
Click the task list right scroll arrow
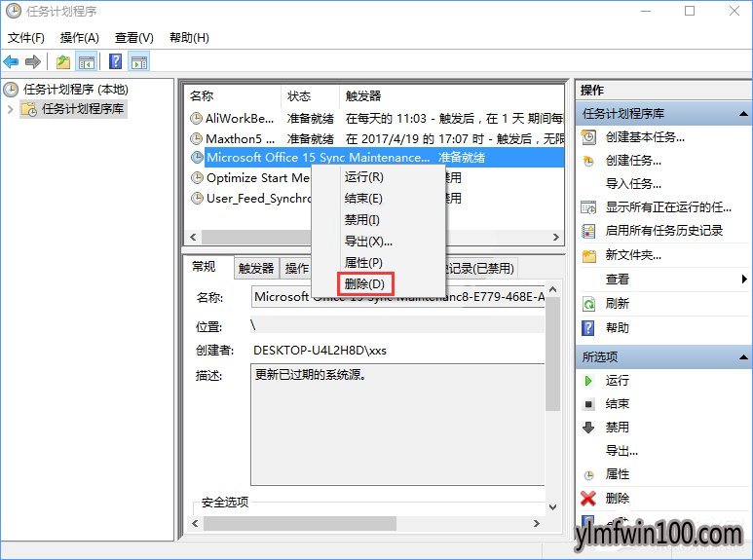(x=556, y=237)
